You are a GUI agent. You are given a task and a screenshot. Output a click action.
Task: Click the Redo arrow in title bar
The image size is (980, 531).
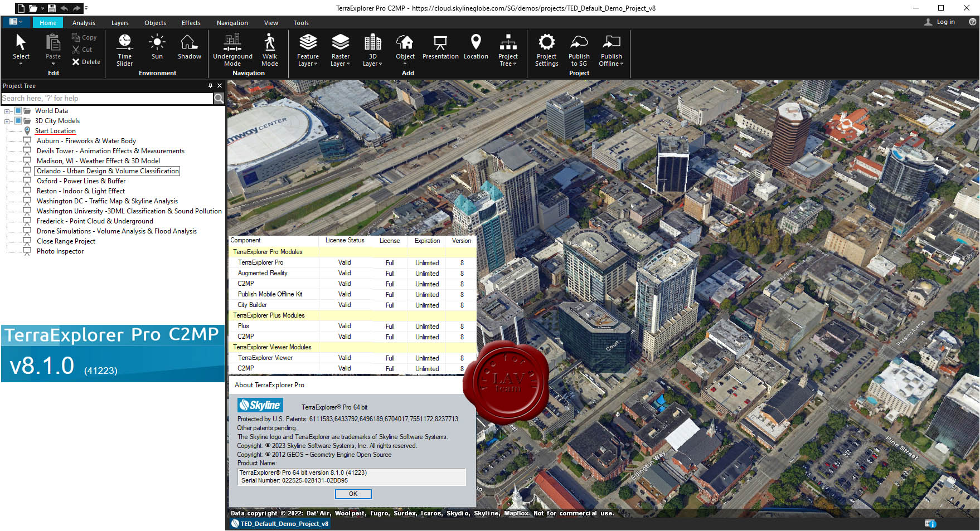pos(76,8)
